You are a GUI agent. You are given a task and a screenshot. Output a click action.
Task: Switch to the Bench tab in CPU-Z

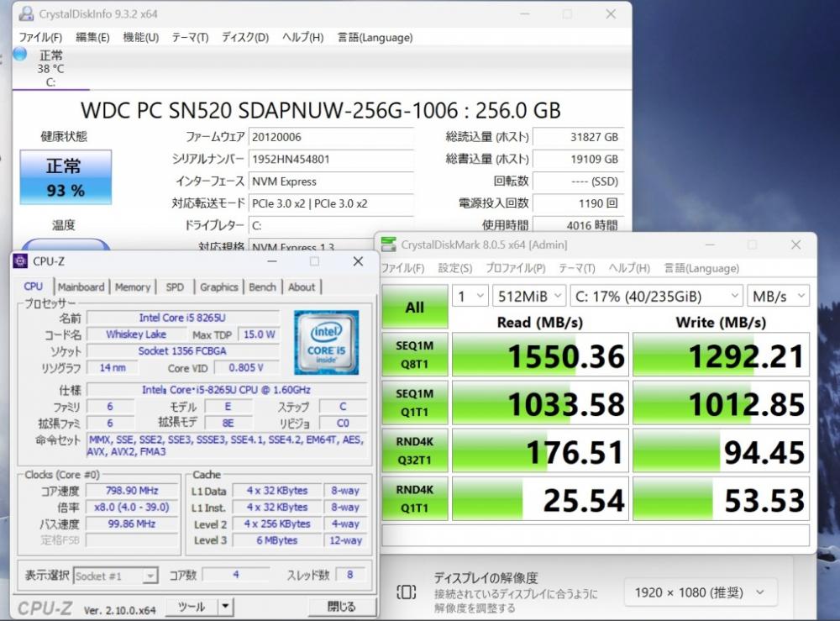click(x=262, y=287)
